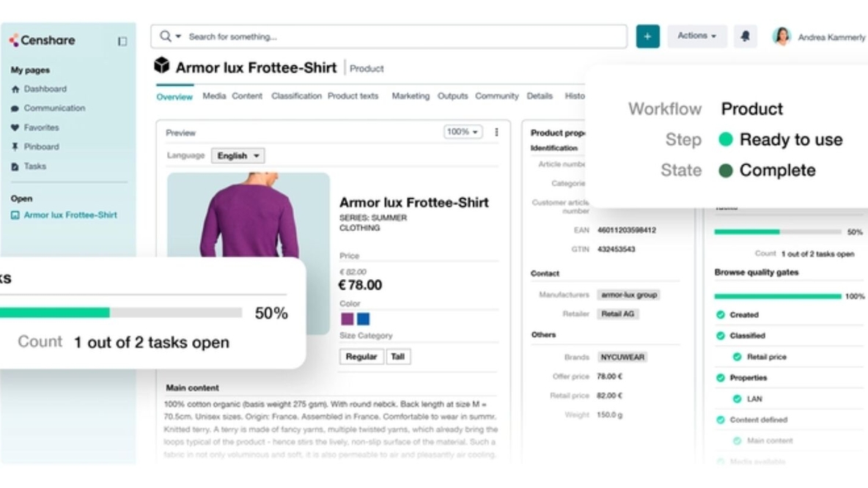The width and height of the screenshot is (868, 488).
Task: Click the open asset icon beside Armor lux
Action: pyautogui.click(x=15, y=215)
